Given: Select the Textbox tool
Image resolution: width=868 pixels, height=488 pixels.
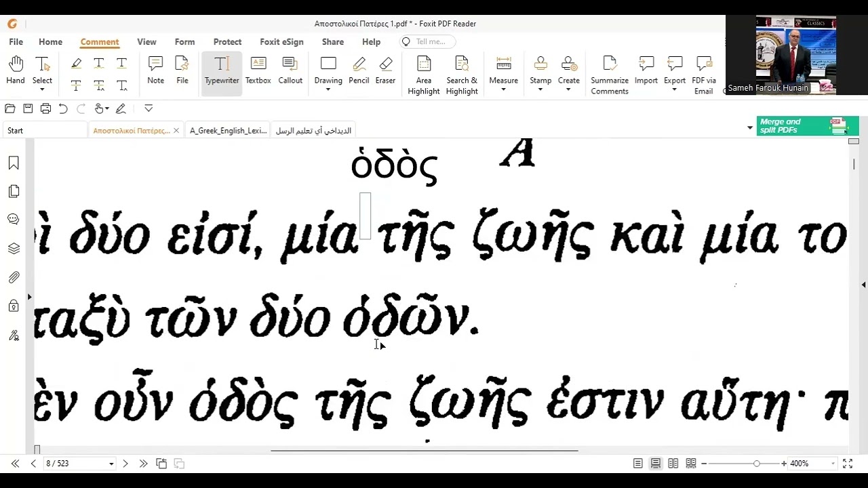Looking at the screenshot, I should point(258,71).
